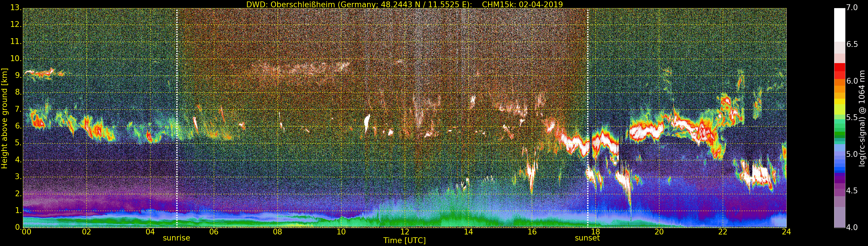868x246 pixels.
Task: Click the colorbar tick label '6.5'
Action: (x=852, y=44)
